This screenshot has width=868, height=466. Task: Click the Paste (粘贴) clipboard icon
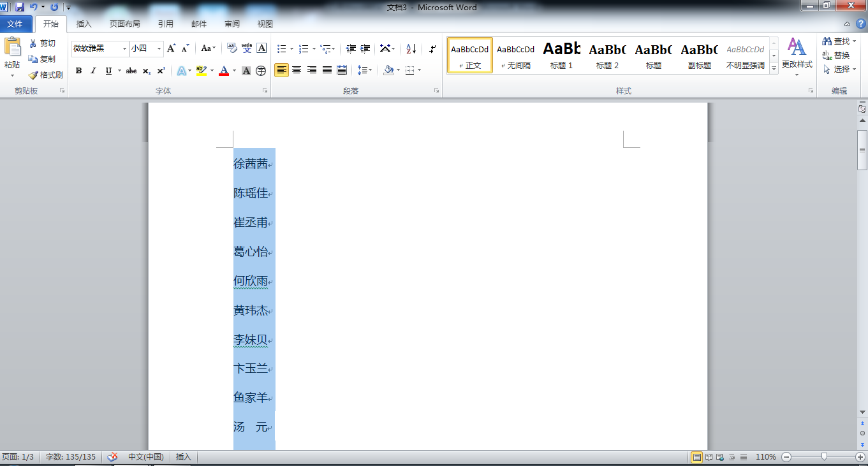pos(12,47)
